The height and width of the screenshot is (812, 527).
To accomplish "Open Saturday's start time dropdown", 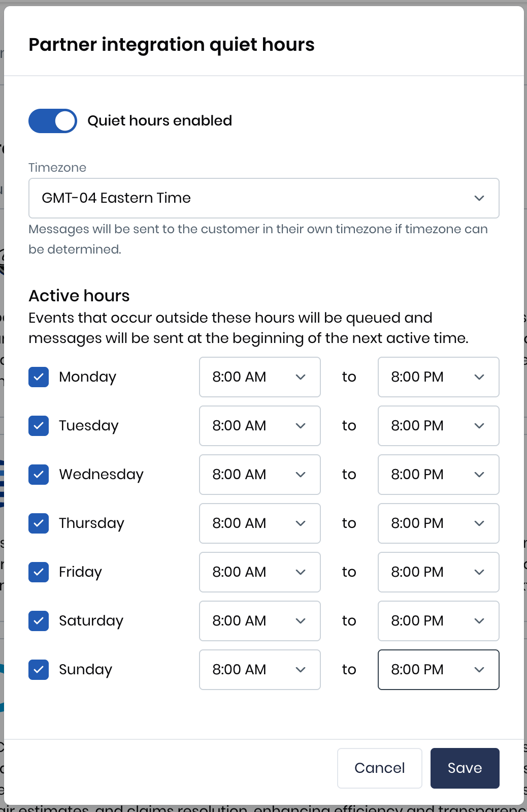I will point(259,621).
